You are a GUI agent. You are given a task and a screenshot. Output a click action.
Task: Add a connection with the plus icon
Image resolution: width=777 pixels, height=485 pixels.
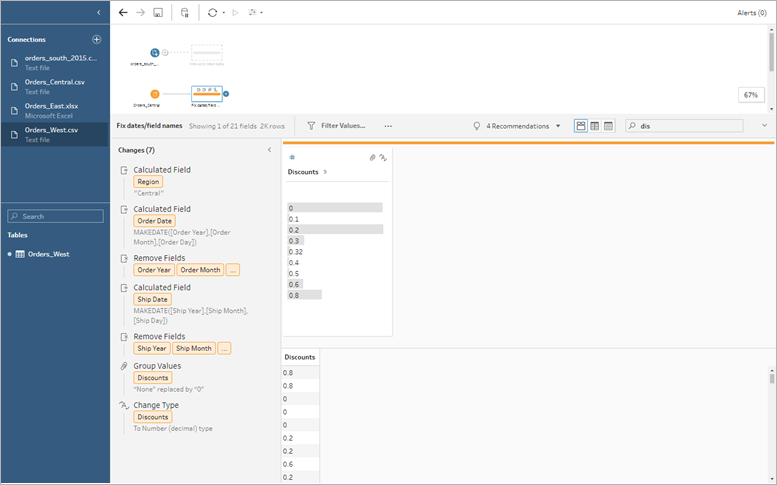97,39
